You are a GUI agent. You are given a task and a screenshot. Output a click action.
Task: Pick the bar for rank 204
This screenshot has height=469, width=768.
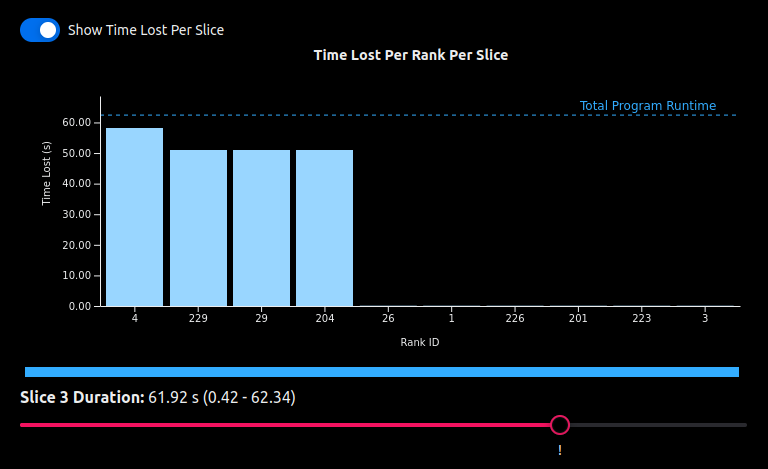[x=324, y=228]
